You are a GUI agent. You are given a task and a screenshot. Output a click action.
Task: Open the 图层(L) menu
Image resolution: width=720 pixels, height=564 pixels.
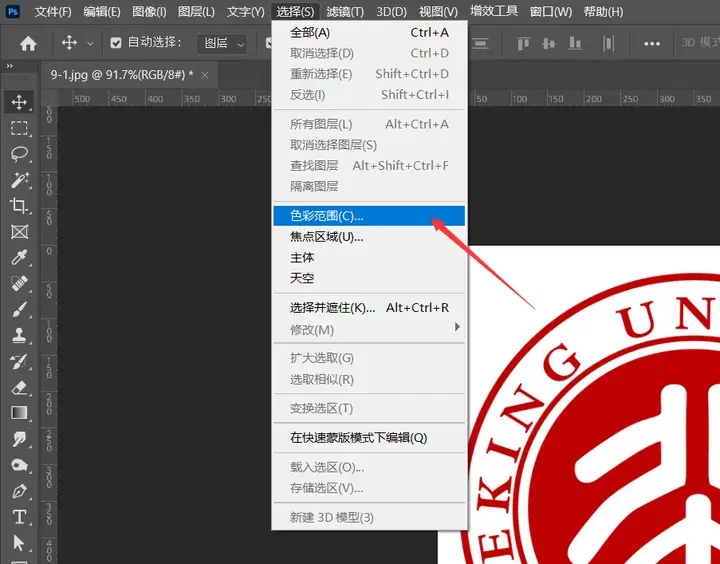(197, 11)
